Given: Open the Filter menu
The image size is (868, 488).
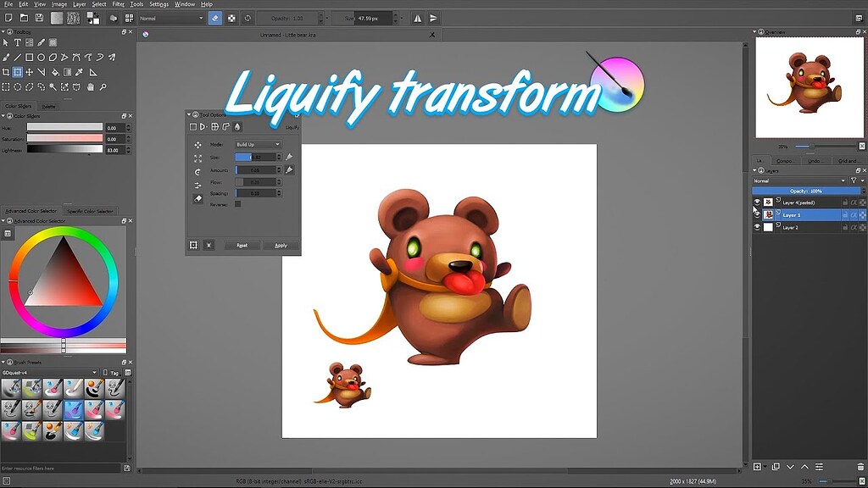Looking at the screenshot, I should pyautogui.click(x=118, y=4).
